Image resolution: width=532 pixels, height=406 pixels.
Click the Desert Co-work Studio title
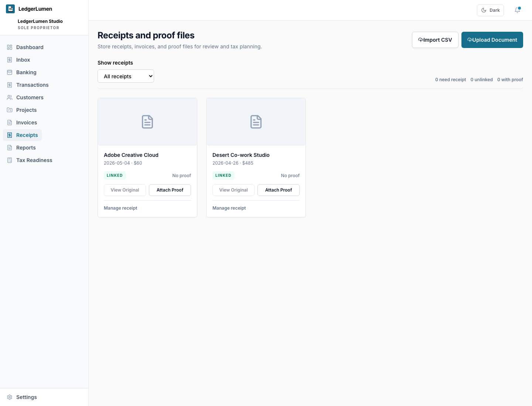tap(241, 155)
